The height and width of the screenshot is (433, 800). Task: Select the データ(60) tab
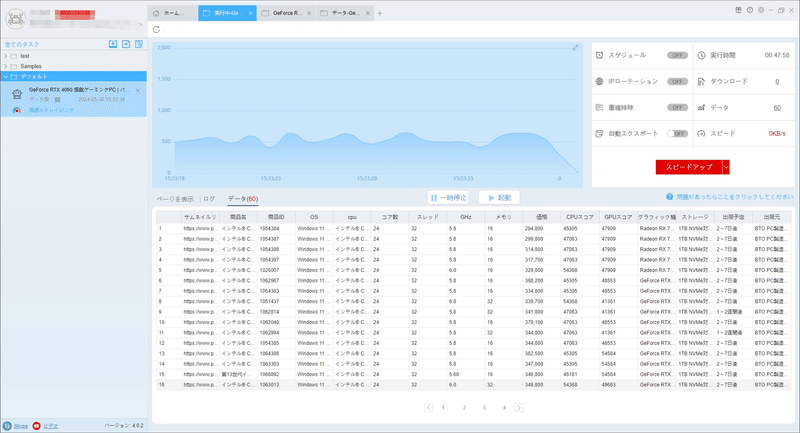(x=242, y=199)
